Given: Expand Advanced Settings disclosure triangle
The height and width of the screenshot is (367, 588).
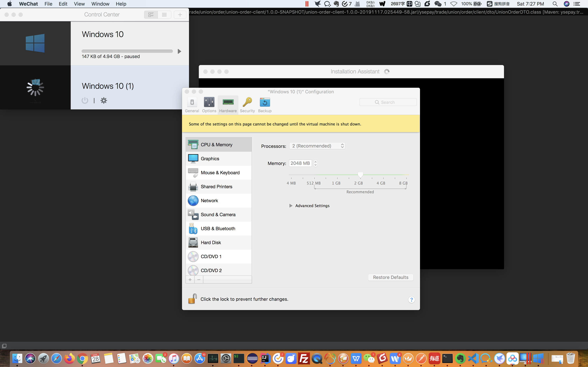Looking at the screenshot, I should coord(291,206).
